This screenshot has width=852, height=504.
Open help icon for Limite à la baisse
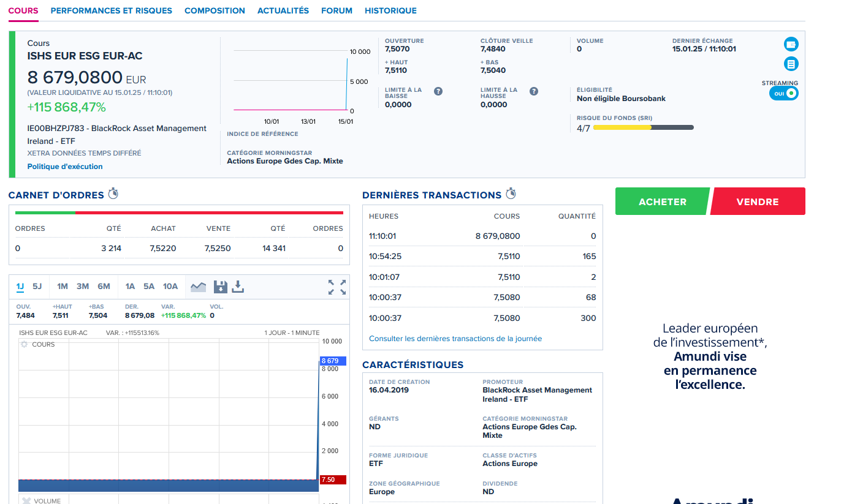tap(438, 91)
